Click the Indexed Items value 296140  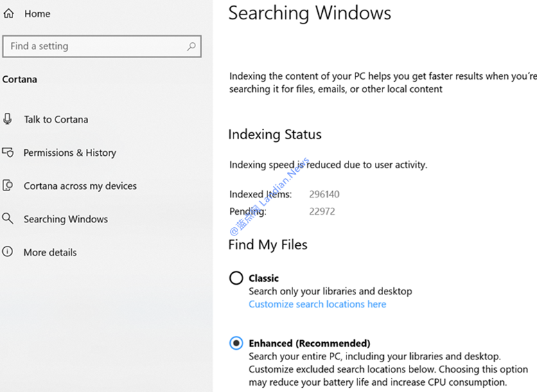coord(324,195)
